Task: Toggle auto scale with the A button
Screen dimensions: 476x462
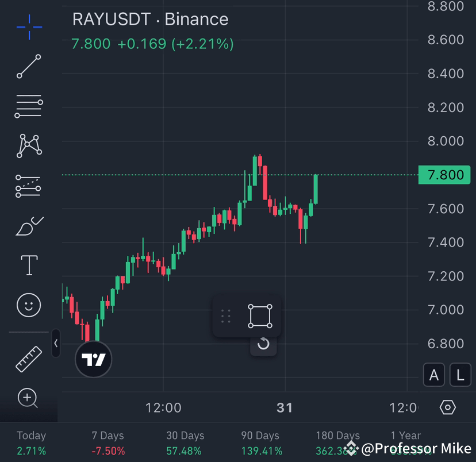Action: 433,375
